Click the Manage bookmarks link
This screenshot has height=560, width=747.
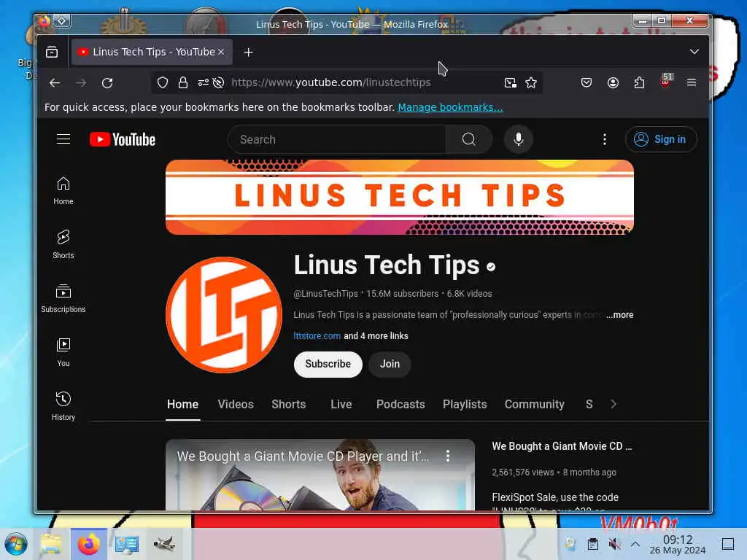click(x=450, y=107)
